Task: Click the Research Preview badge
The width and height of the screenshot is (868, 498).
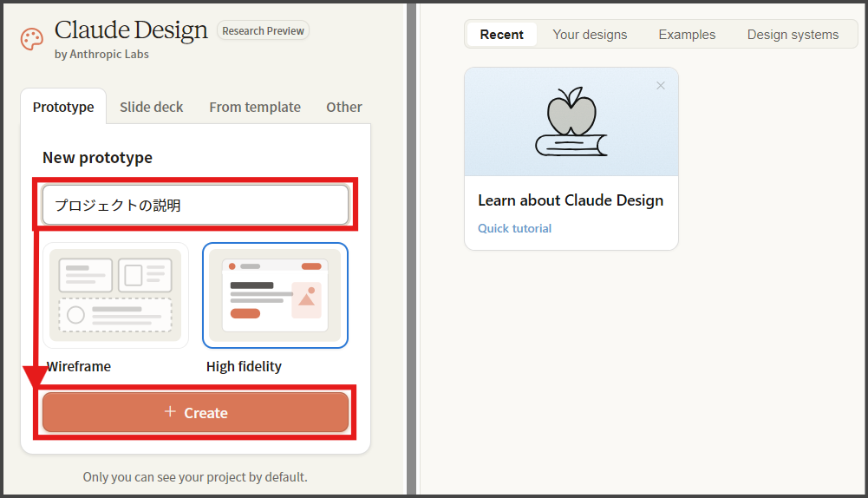Action: click(x=263, y=31)
